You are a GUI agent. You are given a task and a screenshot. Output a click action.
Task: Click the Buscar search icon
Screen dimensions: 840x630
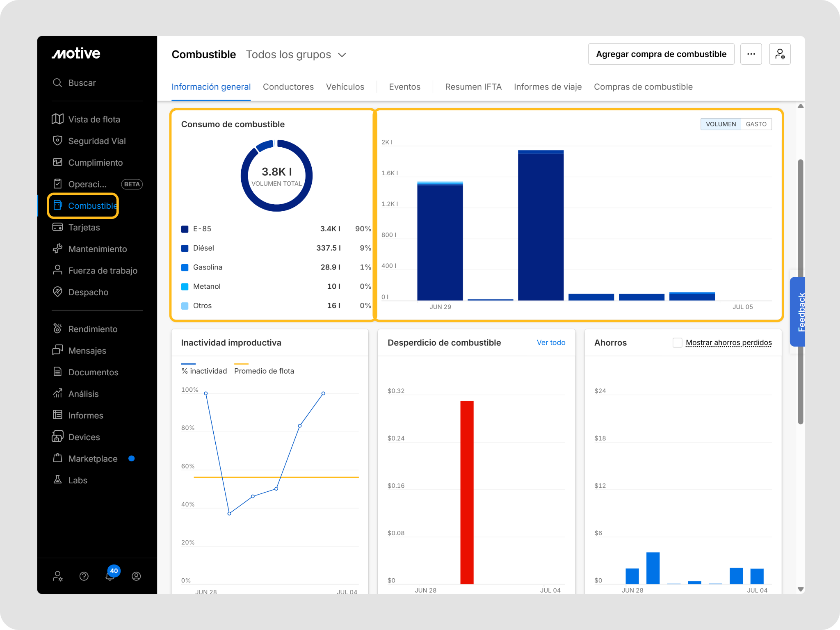click(x=57, y=82)
